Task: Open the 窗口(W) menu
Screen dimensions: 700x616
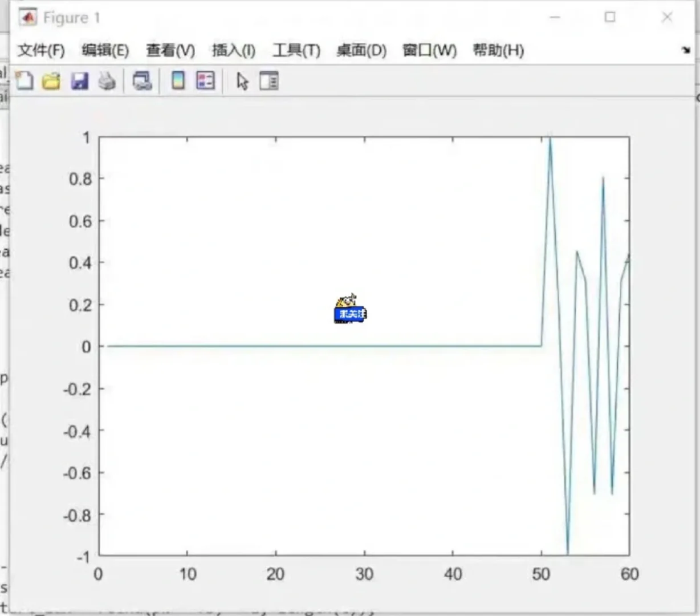Action: pyautogui.click(x=429, y=51)
